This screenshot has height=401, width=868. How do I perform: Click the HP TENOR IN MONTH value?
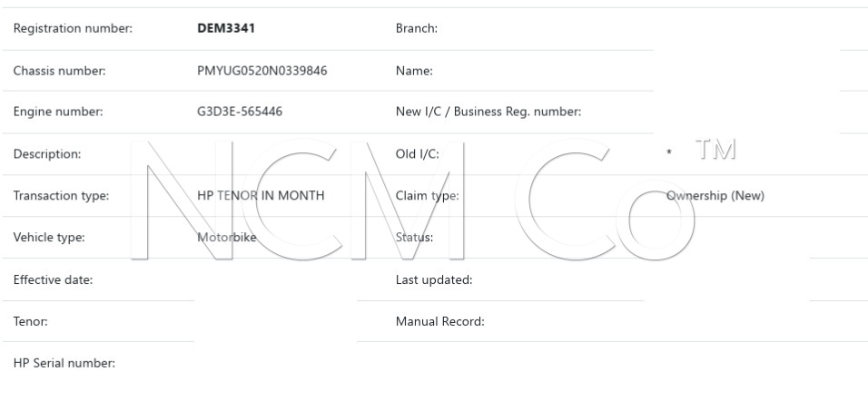(260, 196)
